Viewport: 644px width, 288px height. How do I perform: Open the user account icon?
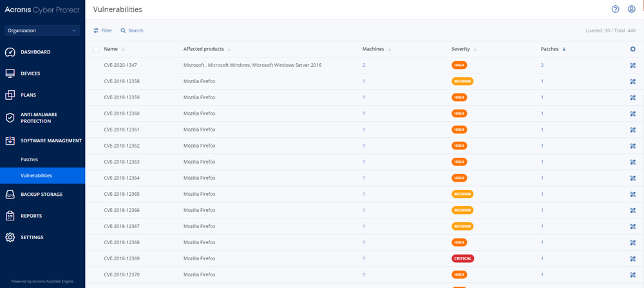[632, 9]
